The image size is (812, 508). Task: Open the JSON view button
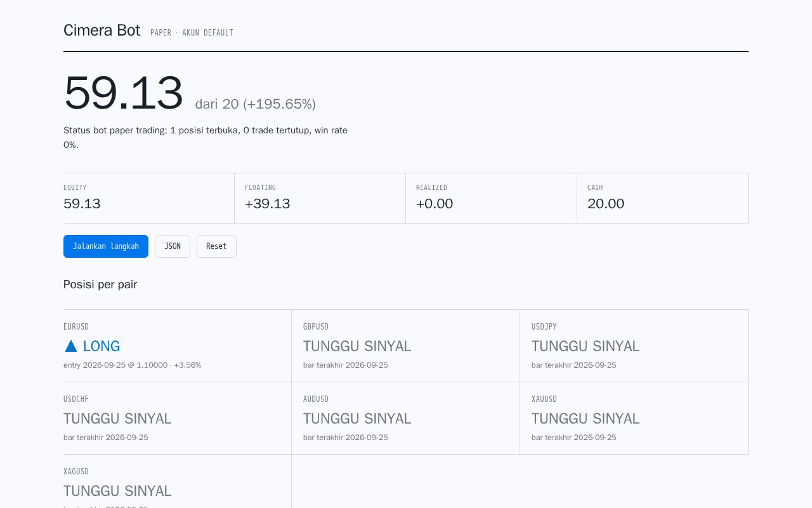coord(173,246)
